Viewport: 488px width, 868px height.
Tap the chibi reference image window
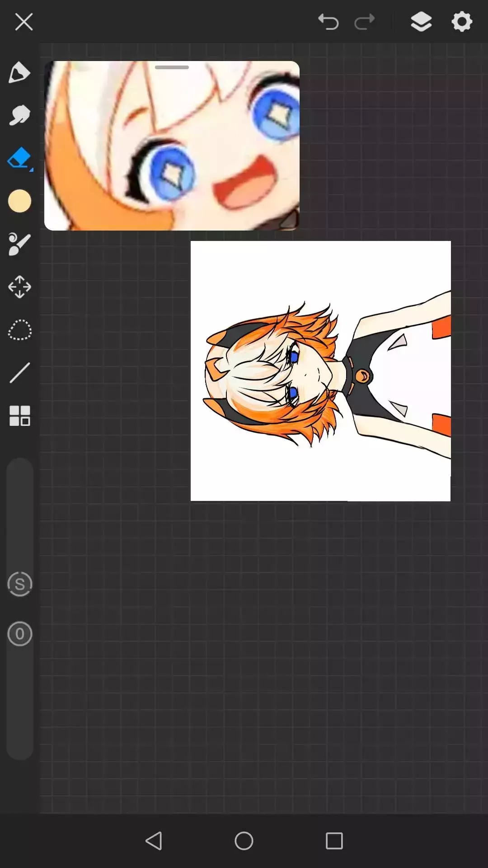click(172, 146)
